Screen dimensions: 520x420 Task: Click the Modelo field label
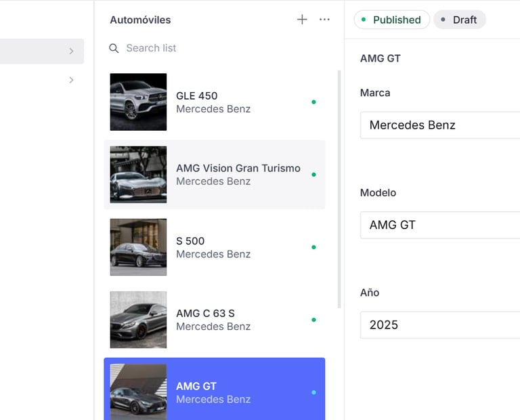(378, 193)
